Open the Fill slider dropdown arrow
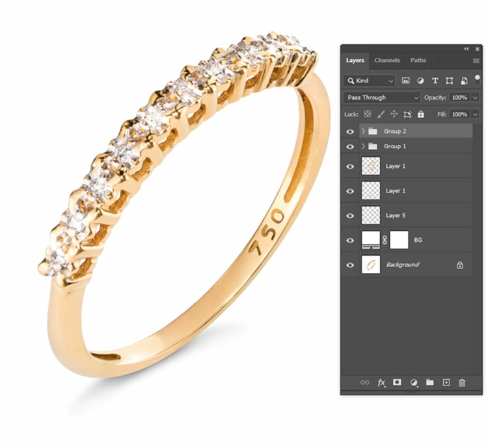The height and width of the screenshot is (448, 488). click(x=475, y=114)
